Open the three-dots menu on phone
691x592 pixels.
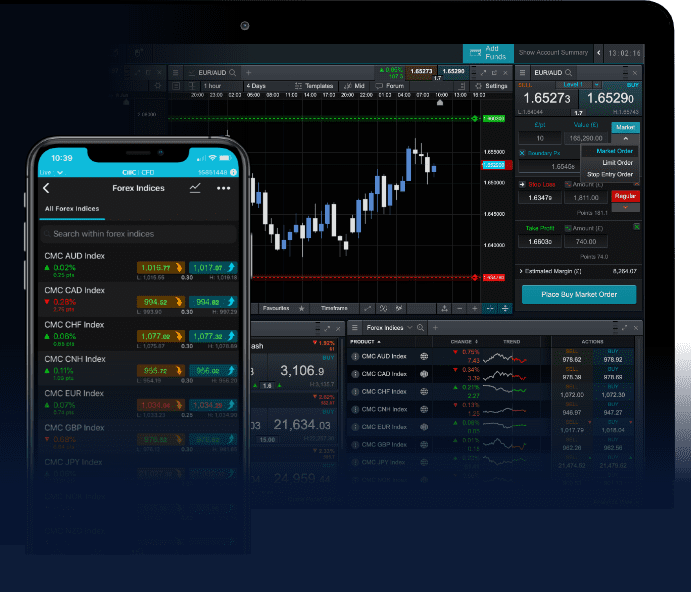(x=223, y=188)
